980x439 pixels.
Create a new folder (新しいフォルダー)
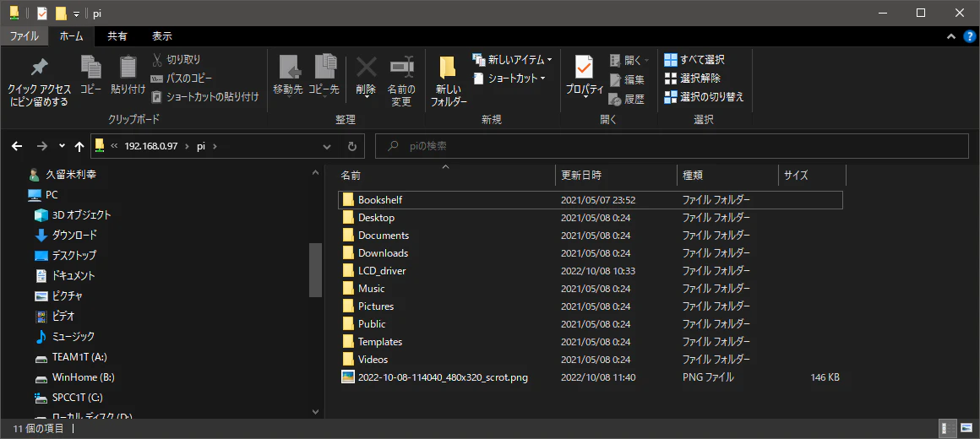tap(448, 80)
